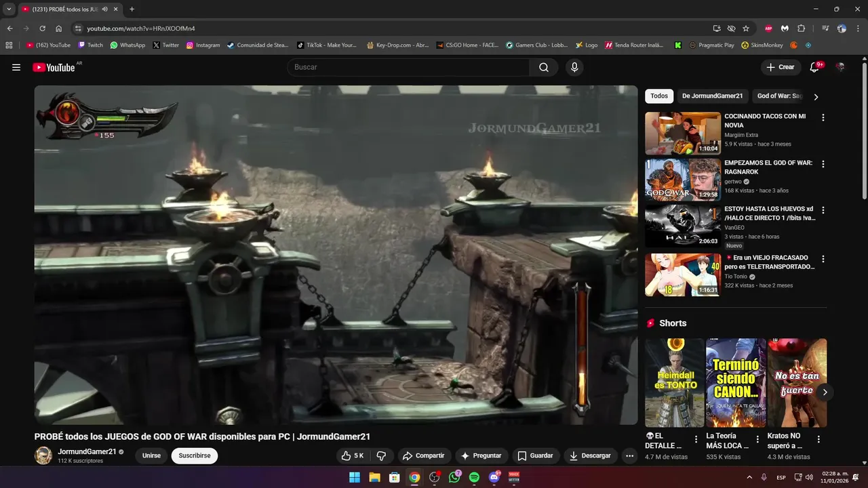868x488 pixels.
Task: Show hidden system tray icons
Action: (749, 477)
